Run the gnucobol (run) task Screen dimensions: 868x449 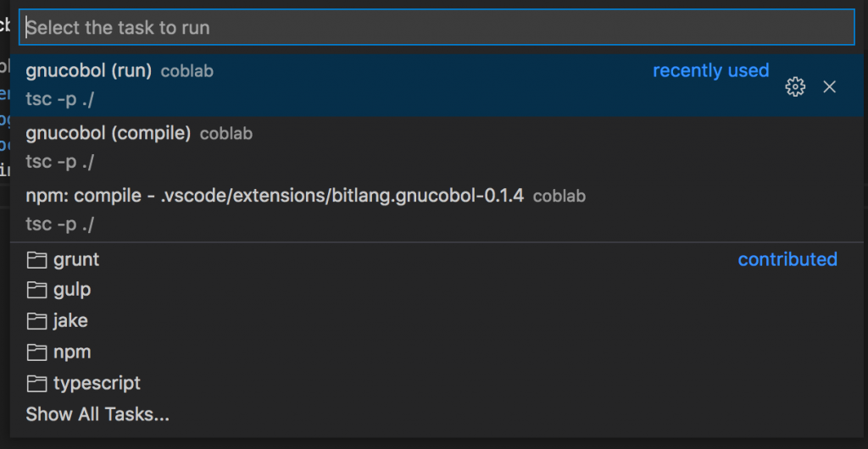[x=437, y=86]
